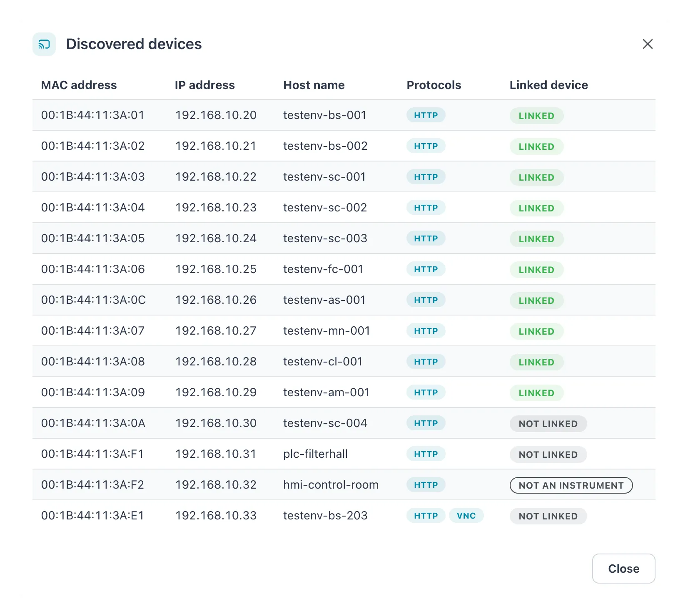Select MAC address 00:1B:44:11:3A:0C
688x616 pixels.
point(94,300)
